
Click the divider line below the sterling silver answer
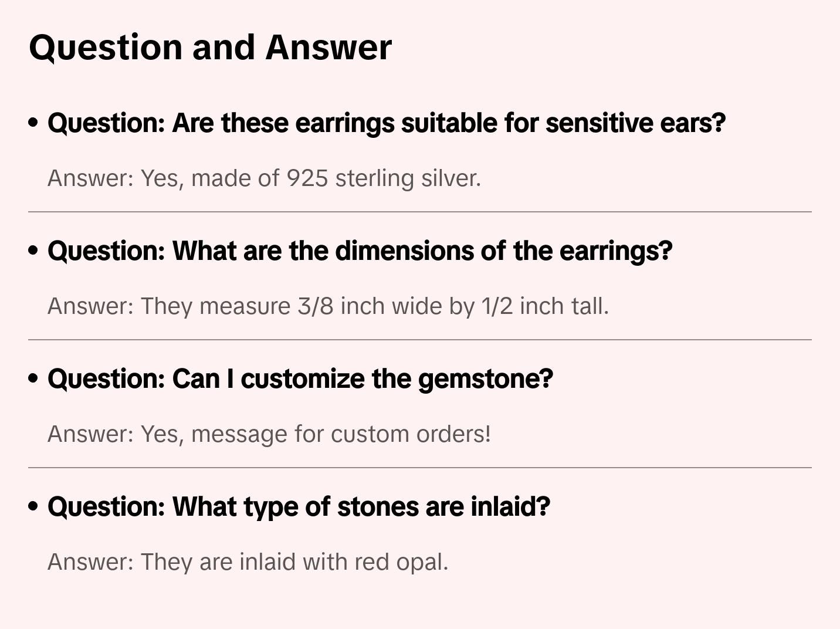[x=420, y=212]
